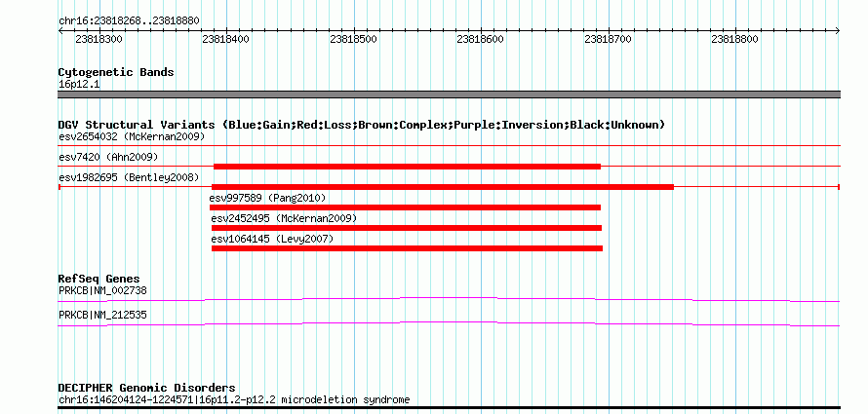Click the thick red esv7420 loss bar

(x=407, y=167)
